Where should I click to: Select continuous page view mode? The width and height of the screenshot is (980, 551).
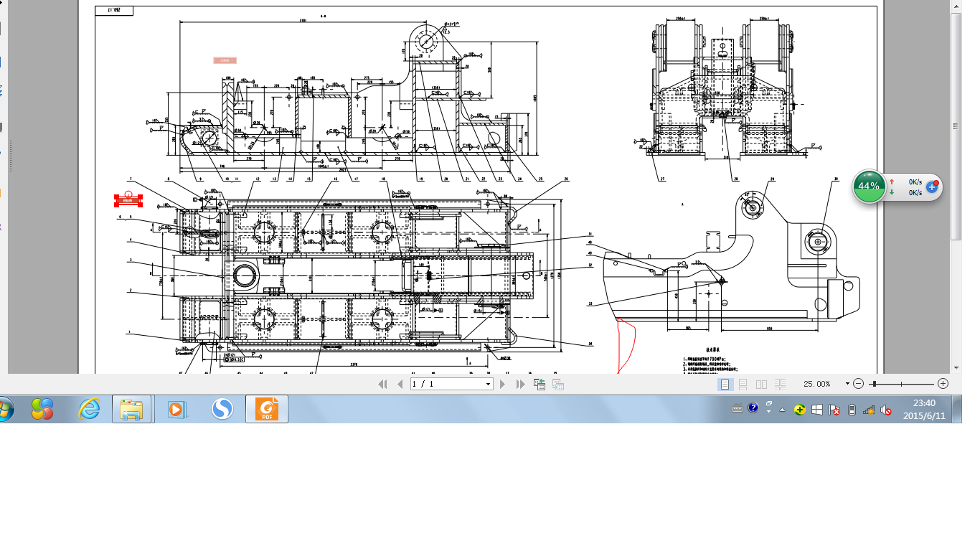pos(743,385)
